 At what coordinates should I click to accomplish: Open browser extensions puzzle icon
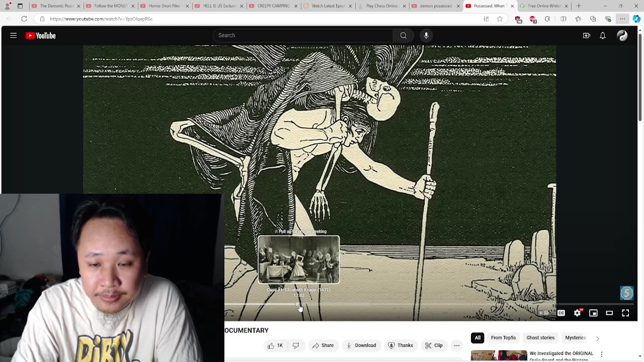547,19
